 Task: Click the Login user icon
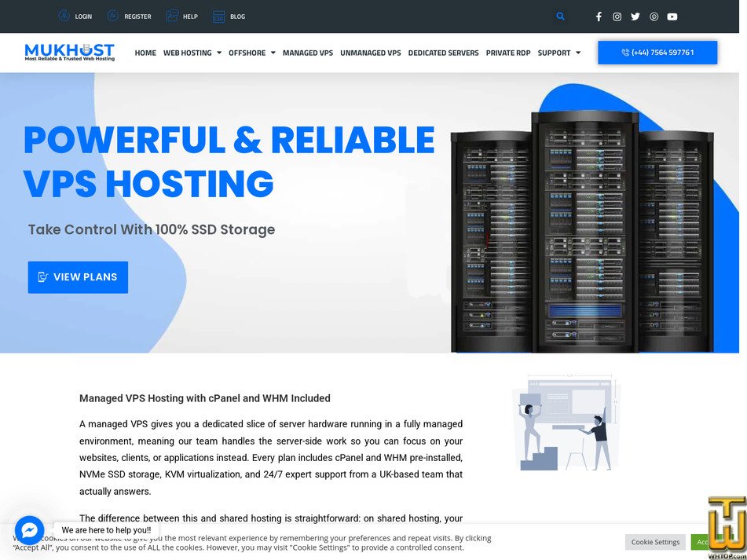point(64,16)
